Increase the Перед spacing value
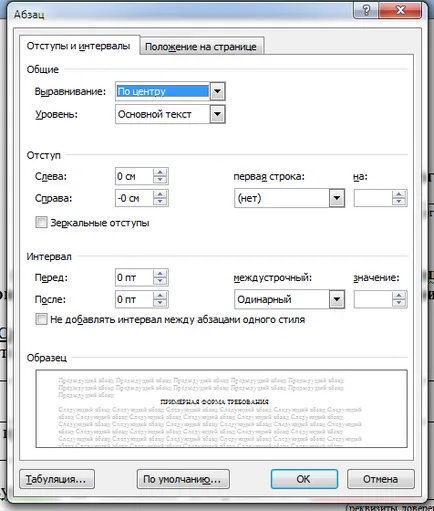434x511 pixels. coord(160,273)
